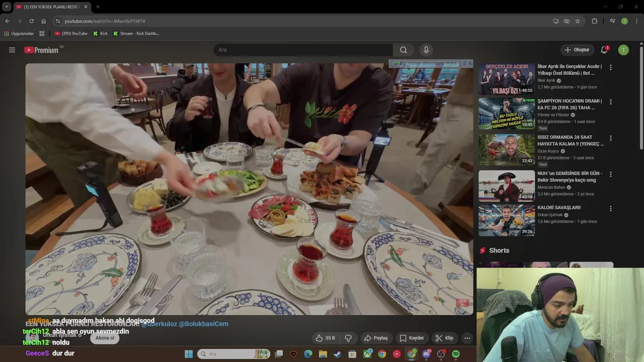Click the Abone ol subscribe button
This screenshot has width=644, height=362.
click(105, 338)
